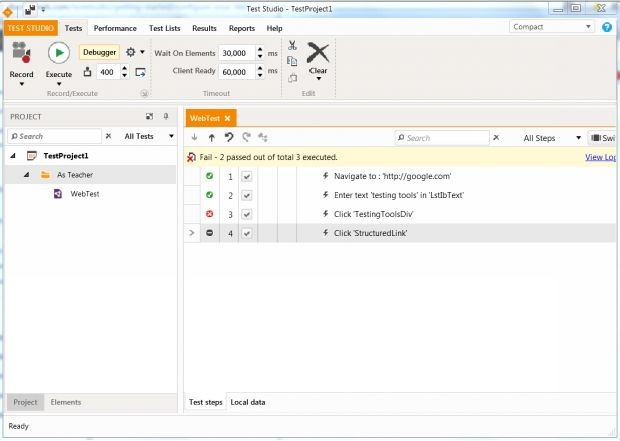Viewport: 620px width, 441px height.
Task: Toggle the Debugger button
Action: pos(99,52)
